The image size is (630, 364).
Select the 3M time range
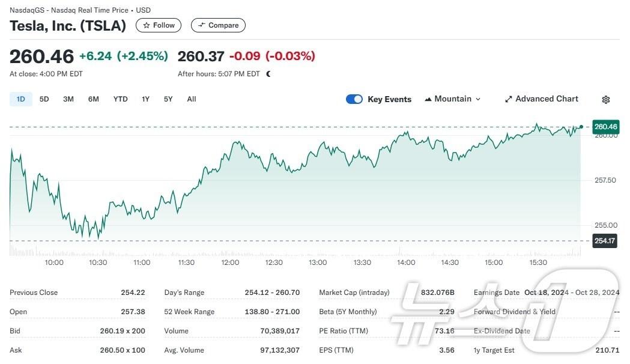tap(68, 99)
